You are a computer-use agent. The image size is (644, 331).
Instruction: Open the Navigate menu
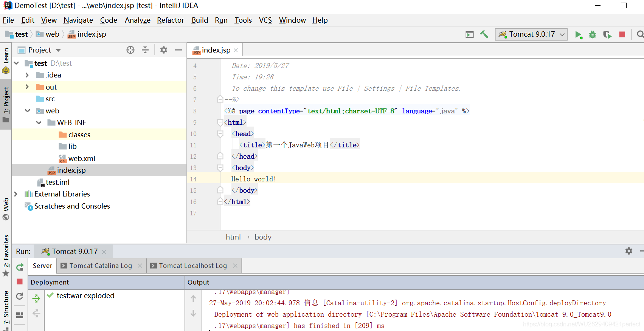click(x=78, y=20)
